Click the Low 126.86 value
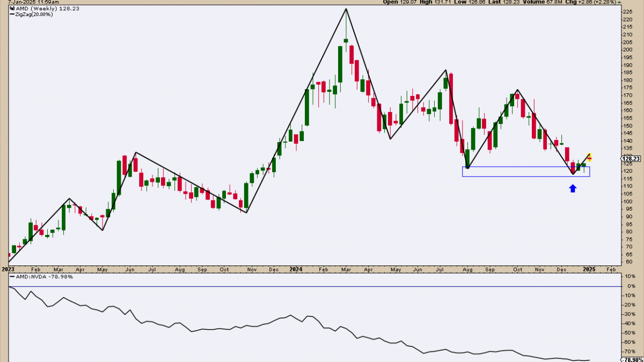Image resolution: width=644 pixels, height=362 pixels. coord(470,2)
